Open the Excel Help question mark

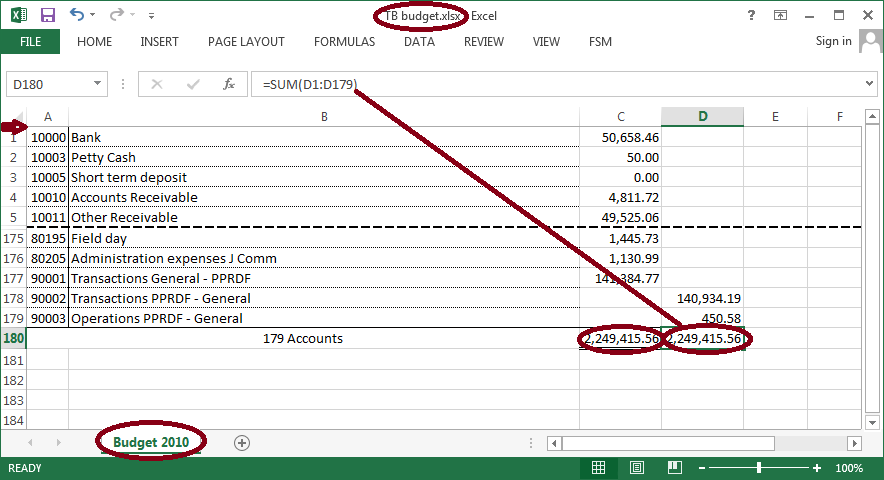click(x=751, y=15)
